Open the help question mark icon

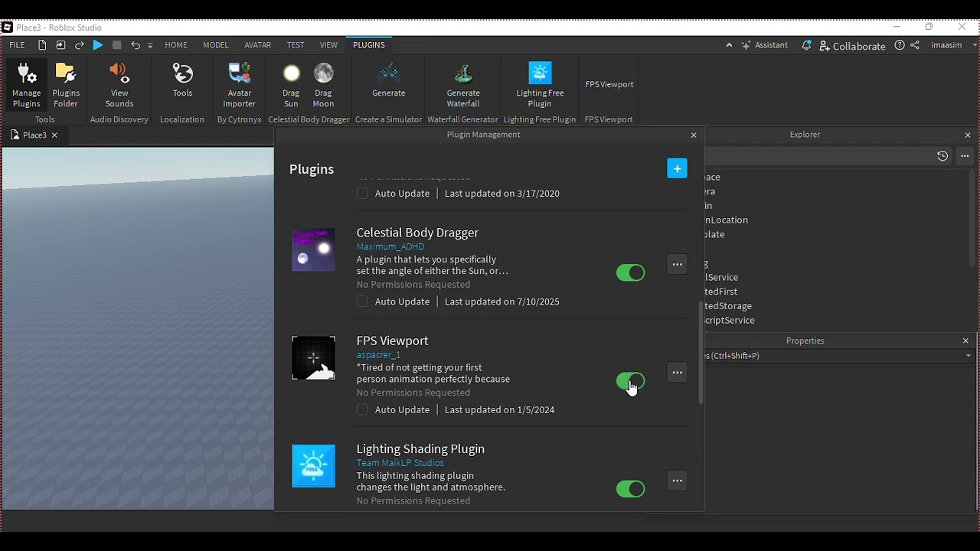(x=900, y=45)
